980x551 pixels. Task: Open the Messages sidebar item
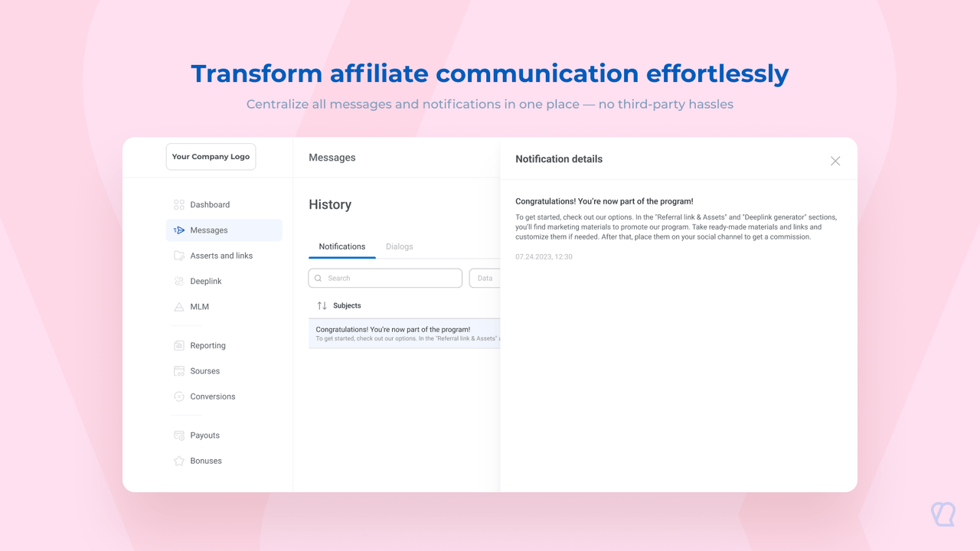[224, 230]
